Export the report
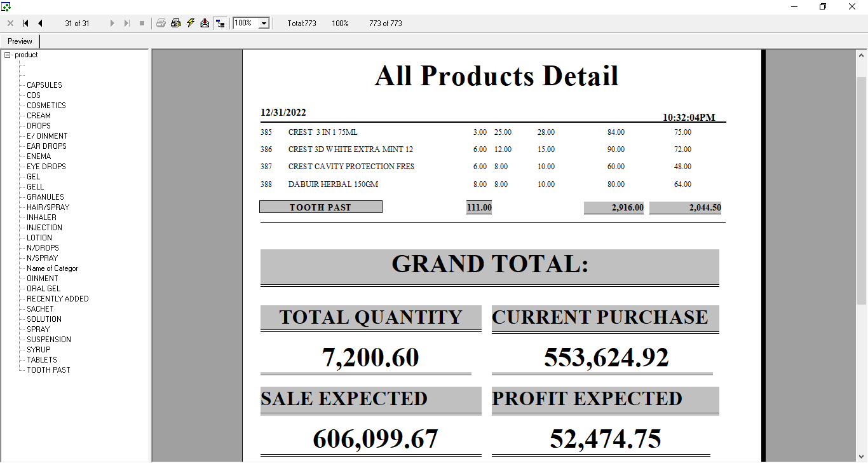 205,24
